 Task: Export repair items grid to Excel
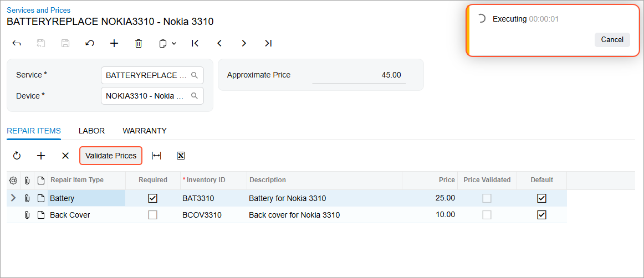[x=181, y=156]
